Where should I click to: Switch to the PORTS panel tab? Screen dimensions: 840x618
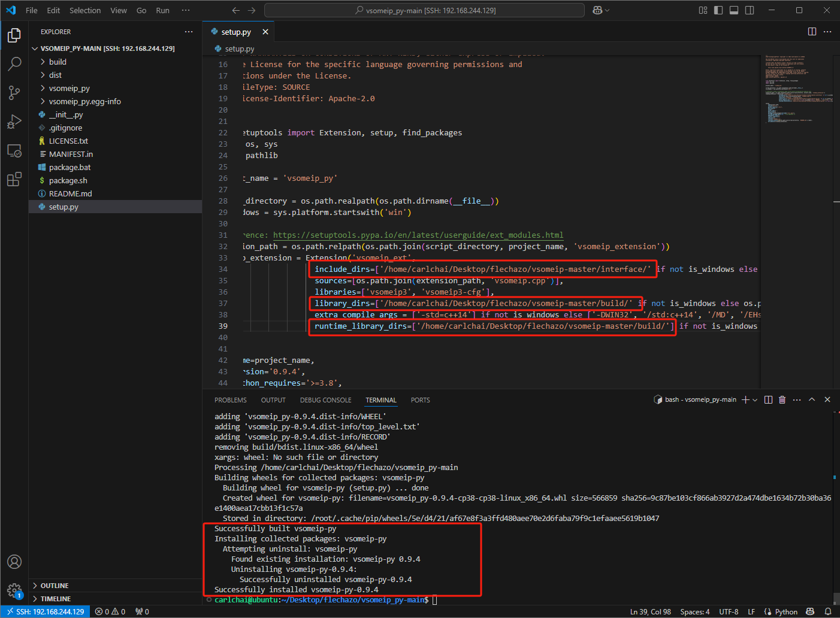pyautogui.click(x=421, y=400)
